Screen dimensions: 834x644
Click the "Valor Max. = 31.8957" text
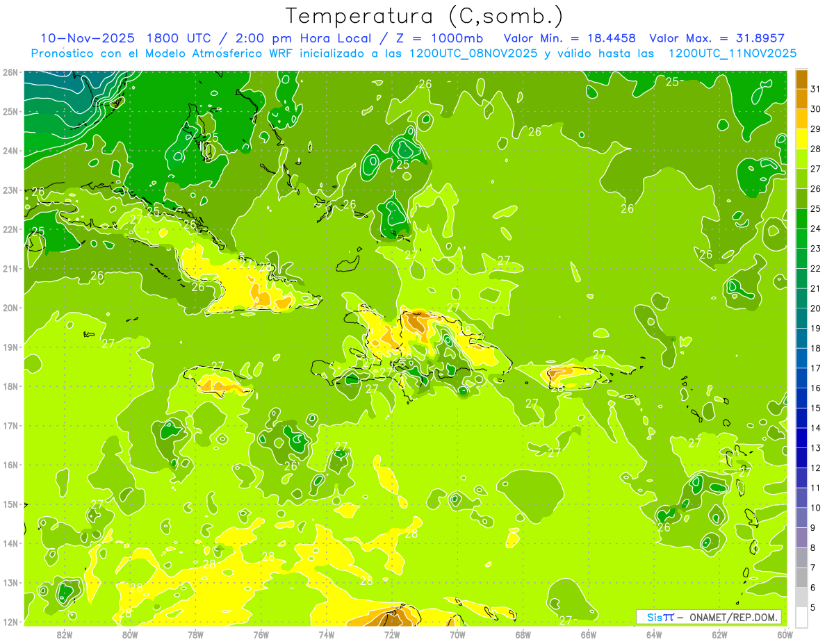pos(717,38)
